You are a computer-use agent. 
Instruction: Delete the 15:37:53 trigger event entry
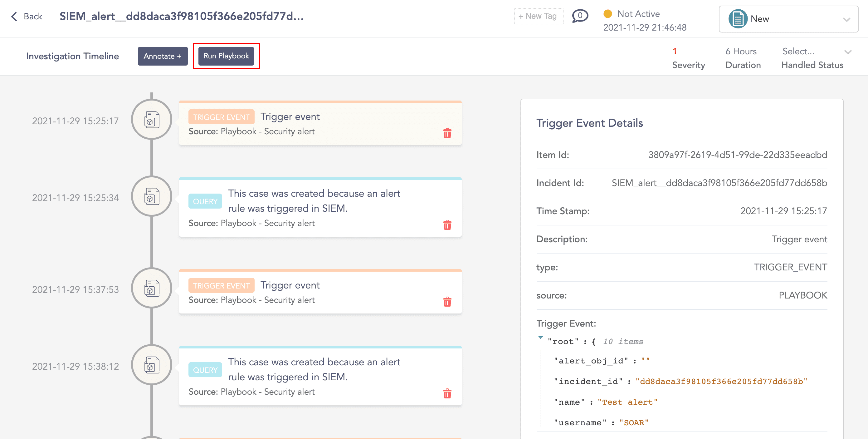point(447,302)
